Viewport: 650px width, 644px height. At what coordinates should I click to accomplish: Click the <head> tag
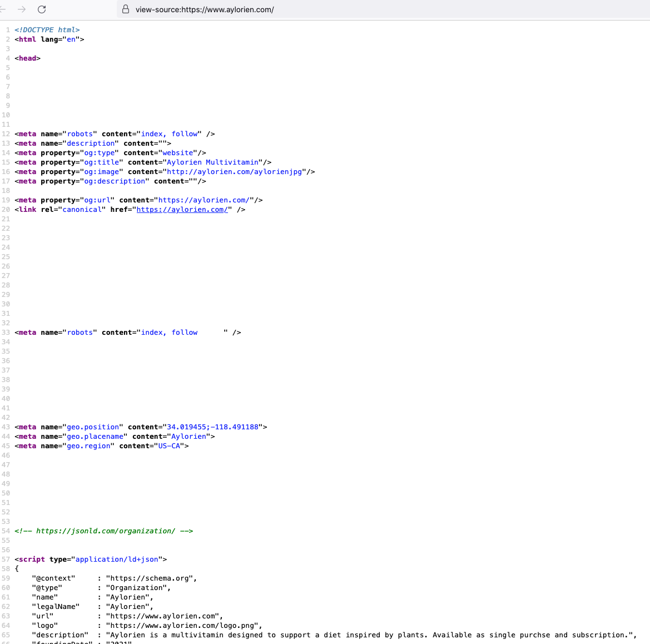27,58
